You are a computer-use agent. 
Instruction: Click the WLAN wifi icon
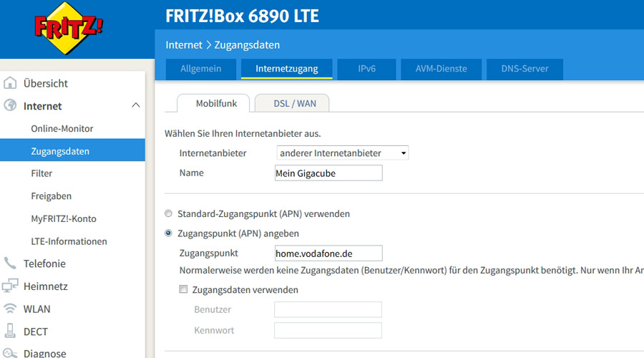10,309
